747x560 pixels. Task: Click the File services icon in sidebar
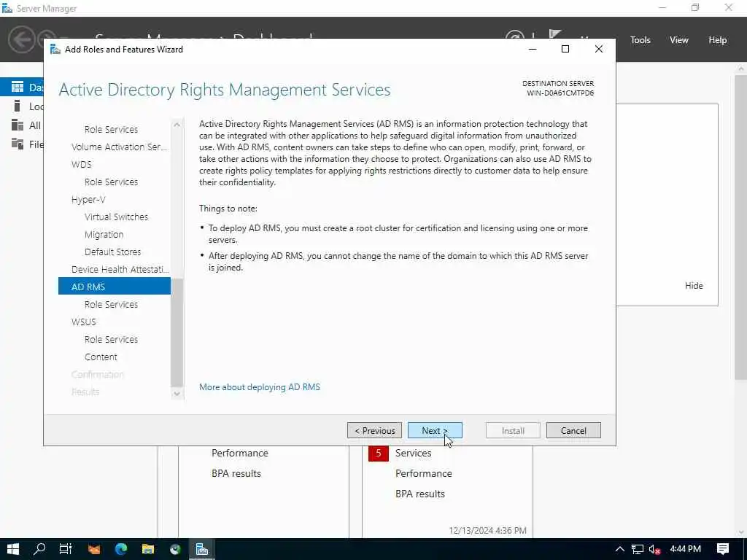click(x=18, y=144)
